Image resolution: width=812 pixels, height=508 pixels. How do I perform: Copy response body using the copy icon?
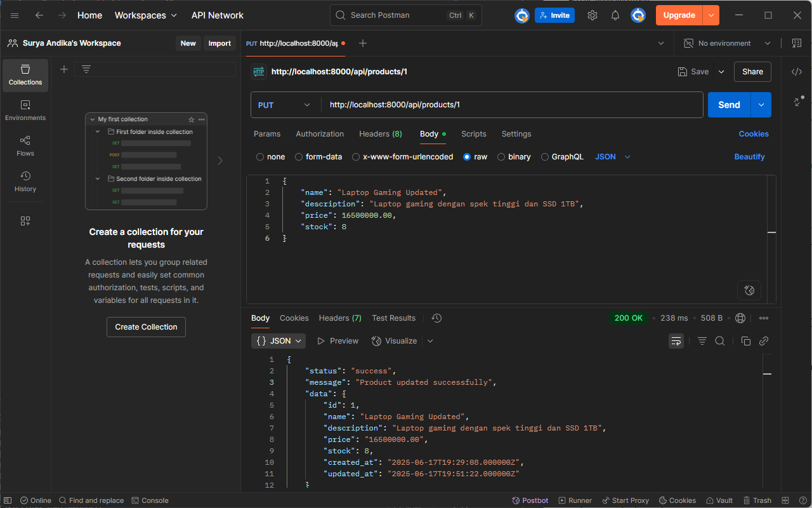click(746, 341)
